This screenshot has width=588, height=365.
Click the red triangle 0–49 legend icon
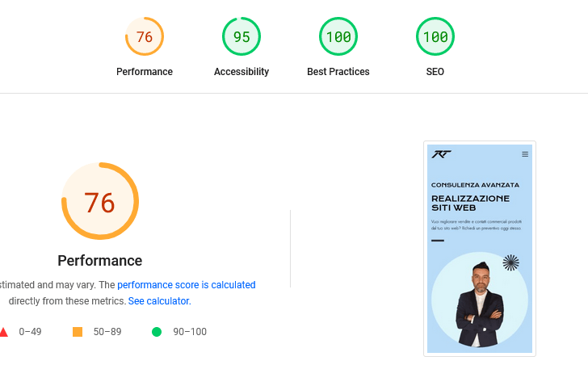(x=3, y=332)
